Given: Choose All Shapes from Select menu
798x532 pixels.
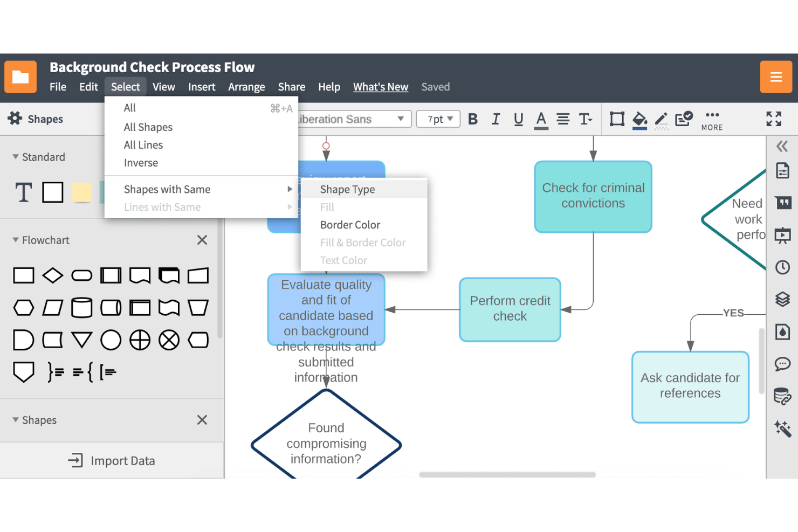Looking at the screenshot, I should point(202,127).
